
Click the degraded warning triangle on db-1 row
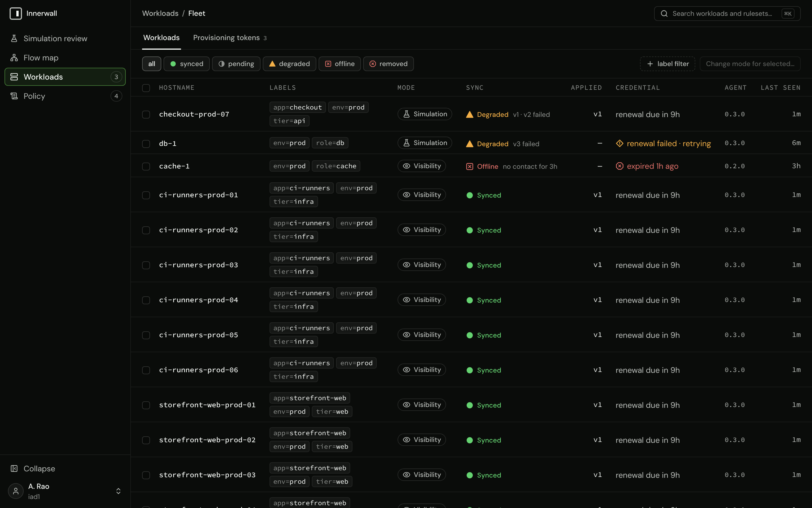(470, 144)
